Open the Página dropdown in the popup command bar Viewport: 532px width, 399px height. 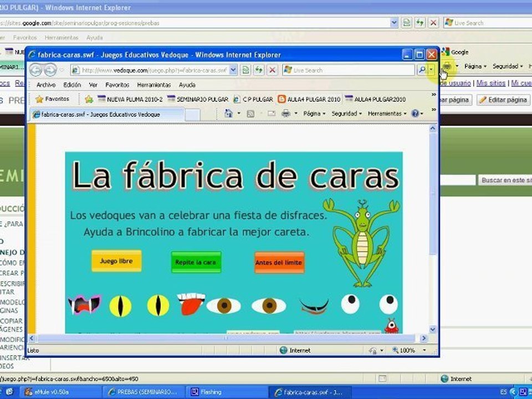click(314, 114)
